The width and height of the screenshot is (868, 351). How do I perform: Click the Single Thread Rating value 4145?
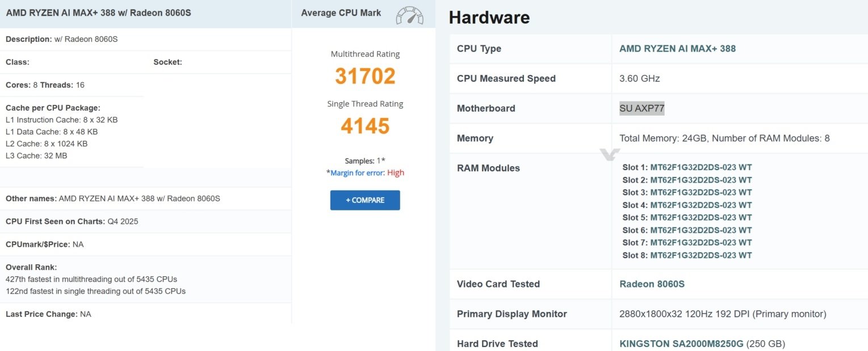point(365,126)
